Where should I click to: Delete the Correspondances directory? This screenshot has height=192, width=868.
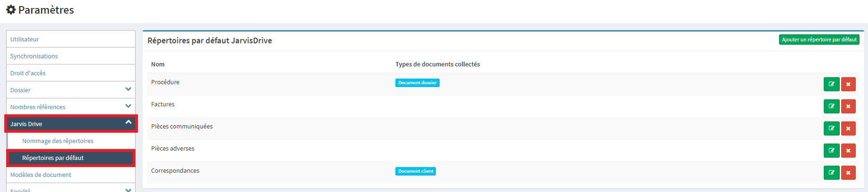[x=848, y=173]
